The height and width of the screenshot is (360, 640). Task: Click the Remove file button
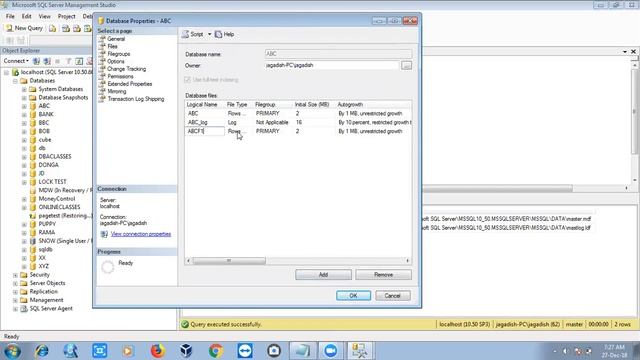pyautogui.click(x=383, y=275)
